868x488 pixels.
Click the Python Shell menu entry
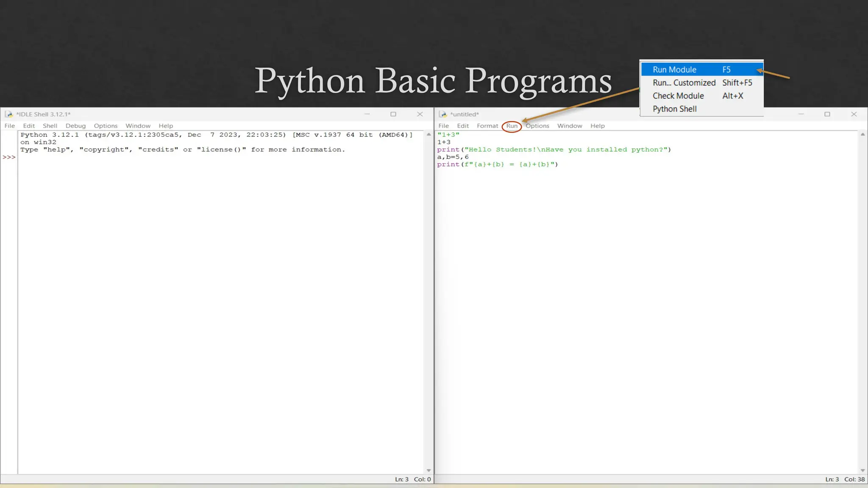point(675,109)
